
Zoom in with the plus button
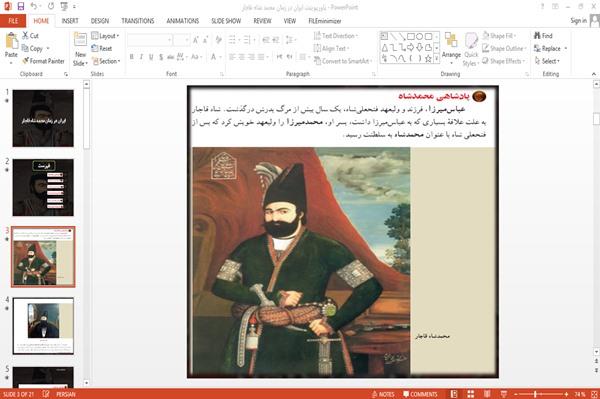pos(566,394)
